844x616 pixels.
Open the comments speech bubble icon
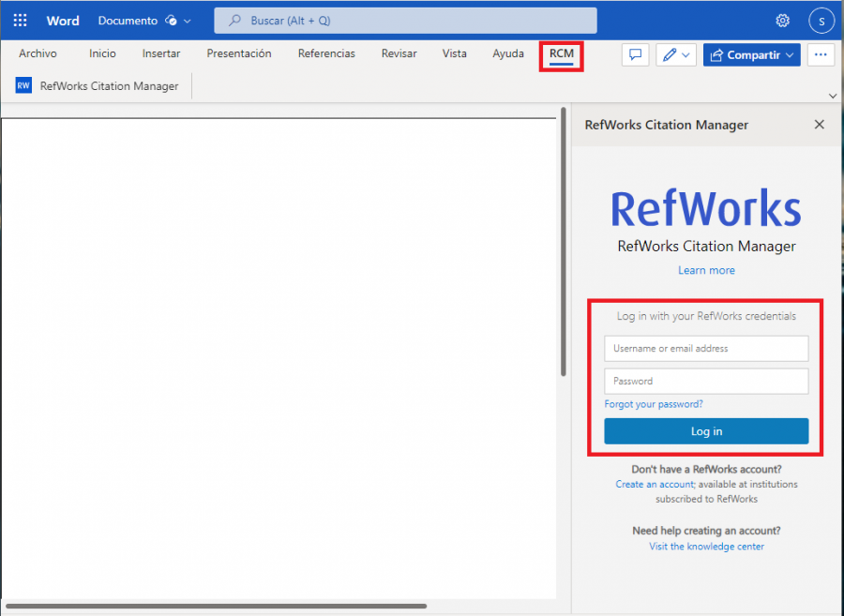[635, 55]
